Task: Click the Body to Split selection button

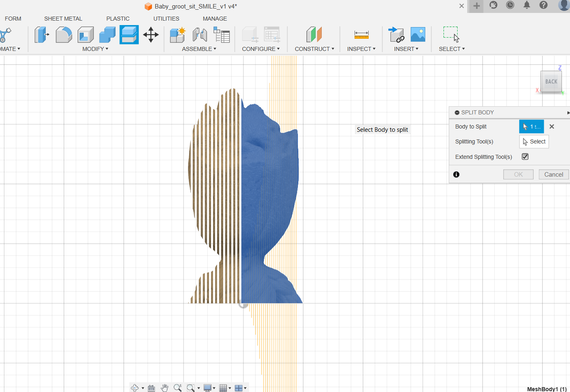Action: (x=532, y=126)
